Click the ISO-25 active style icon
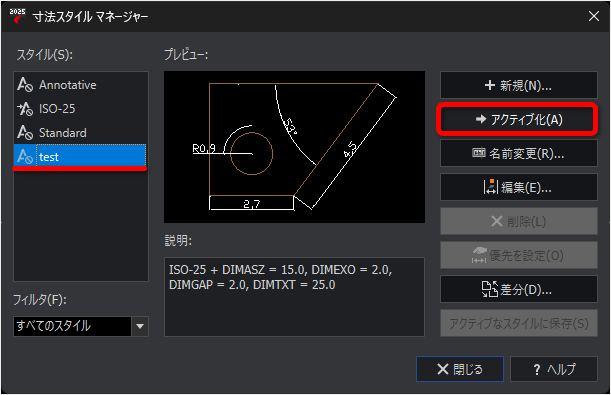Screen dimensions: 611x395 coord(25,109)
